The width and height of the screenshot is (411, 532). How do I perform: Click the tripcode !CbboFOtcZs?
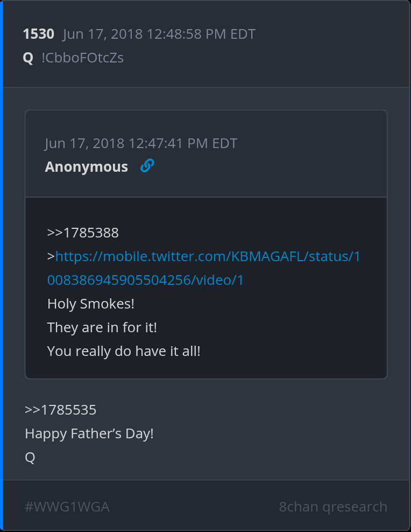tap(82, 58)
